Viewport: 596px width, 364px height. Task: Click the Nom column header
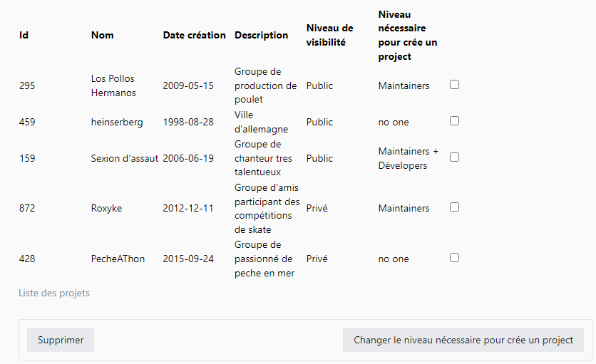102,36
